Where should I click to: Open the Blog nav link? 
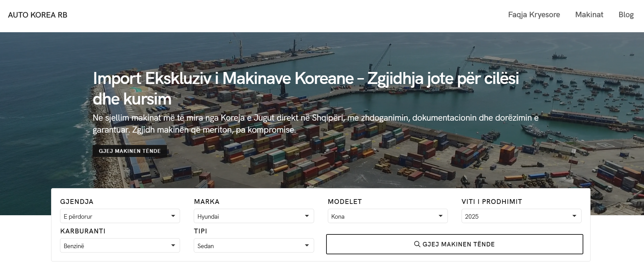626,15
